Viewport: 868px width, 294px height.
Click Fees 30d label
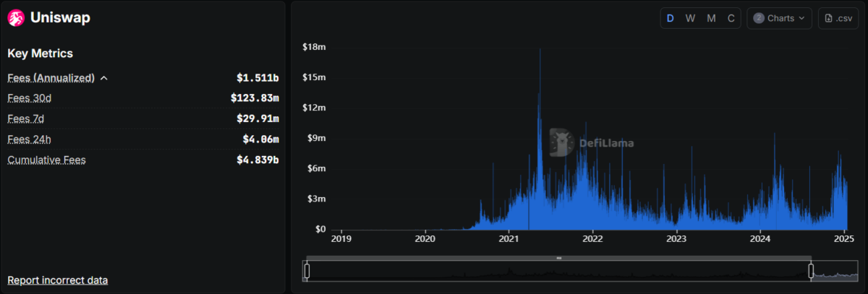[x=30, y=98]
